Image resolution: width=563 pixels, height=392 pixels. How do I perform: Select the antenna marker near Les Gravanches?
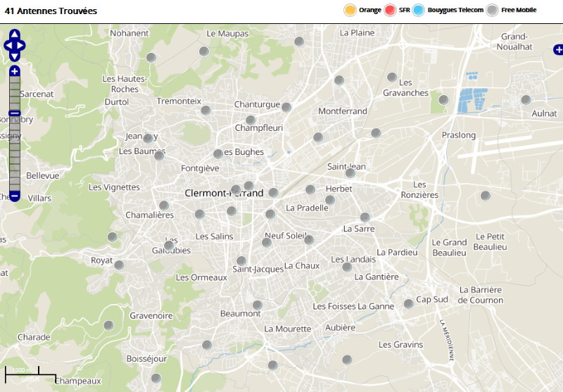(x=392, y=77)
